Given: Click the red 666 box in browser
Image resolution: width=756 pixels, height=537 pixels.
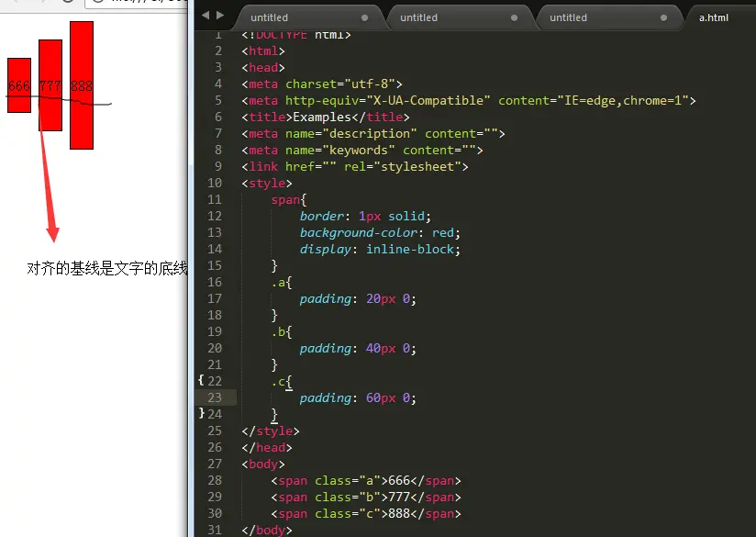Looking at the screenshot, I should click(19, 85).
